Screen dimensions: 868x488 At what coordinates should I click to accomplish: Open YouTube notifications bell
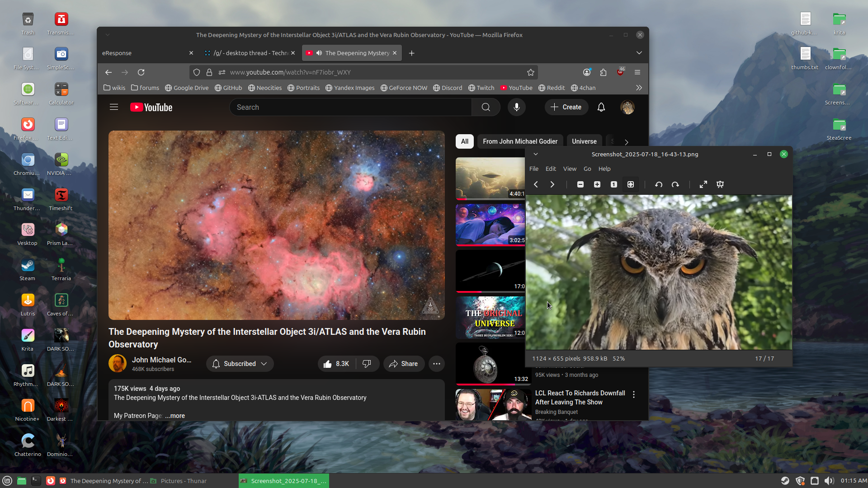(x=601, y=107)
